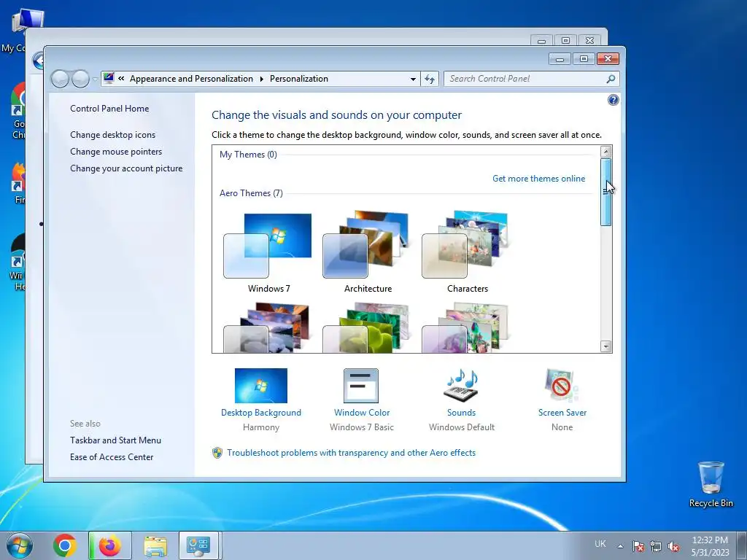Click the Desktop Background text link
The width and height of the screenshot is (747, 560).
pos(261,413)
